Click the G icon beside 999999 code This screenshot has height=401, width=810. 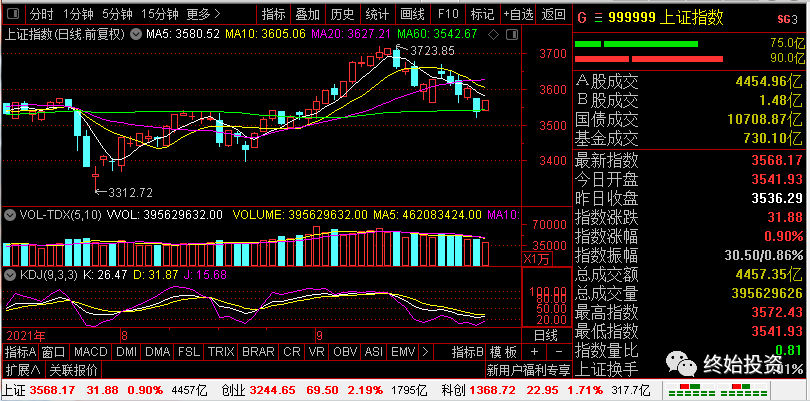click(582, 18)
